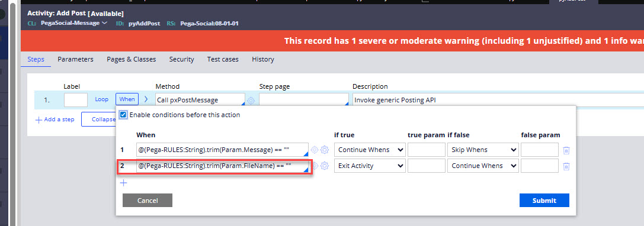
Task: Click false param field in row 2
Action: coord(540,166)
